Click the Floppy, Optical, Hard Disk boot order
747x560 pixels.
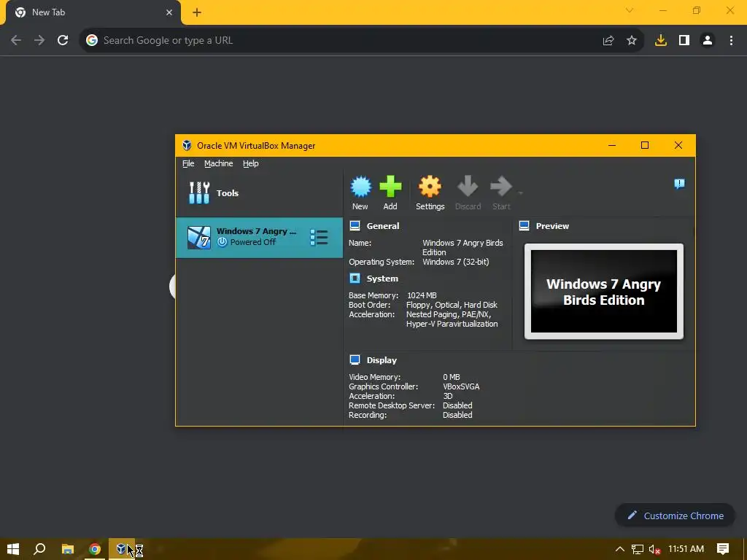tap(452, 305)
